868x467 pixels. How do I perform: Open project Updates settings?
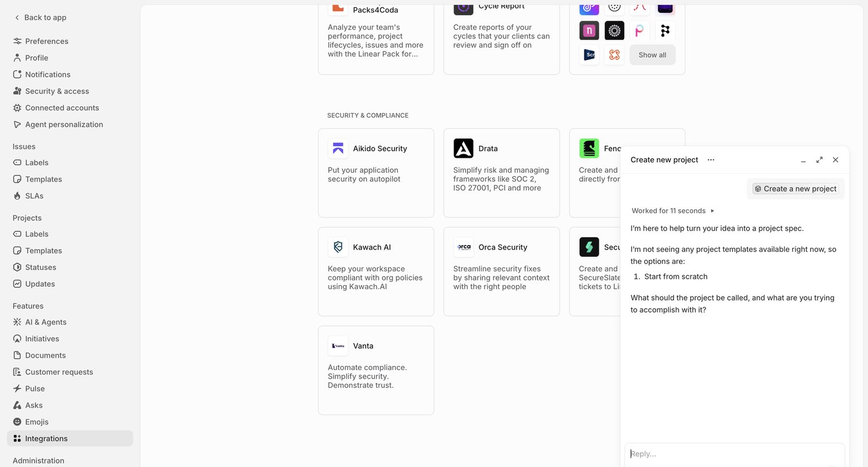[70, 284]
